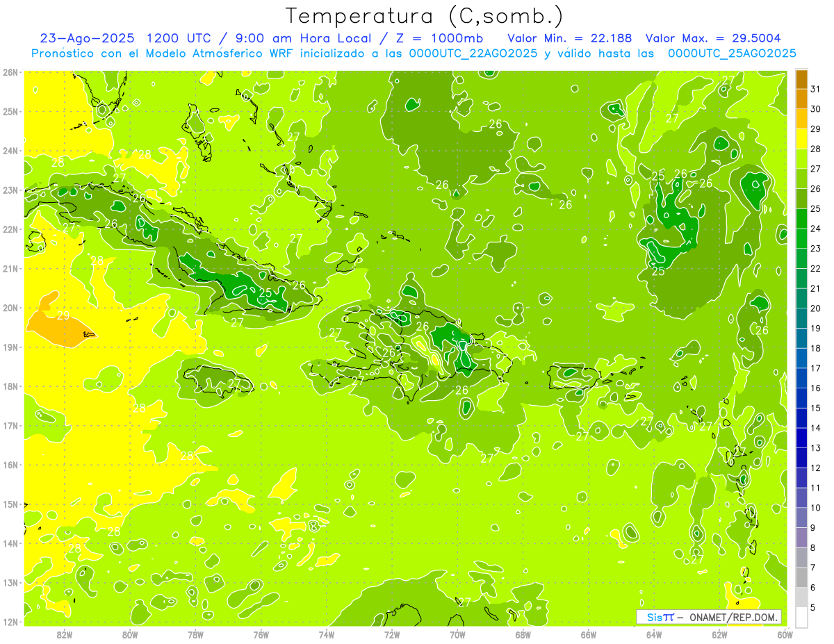The width and height of the screenshot is (834, 644).
Task: Click the "12" label on the color scale
Action: (x=816, y=468)
